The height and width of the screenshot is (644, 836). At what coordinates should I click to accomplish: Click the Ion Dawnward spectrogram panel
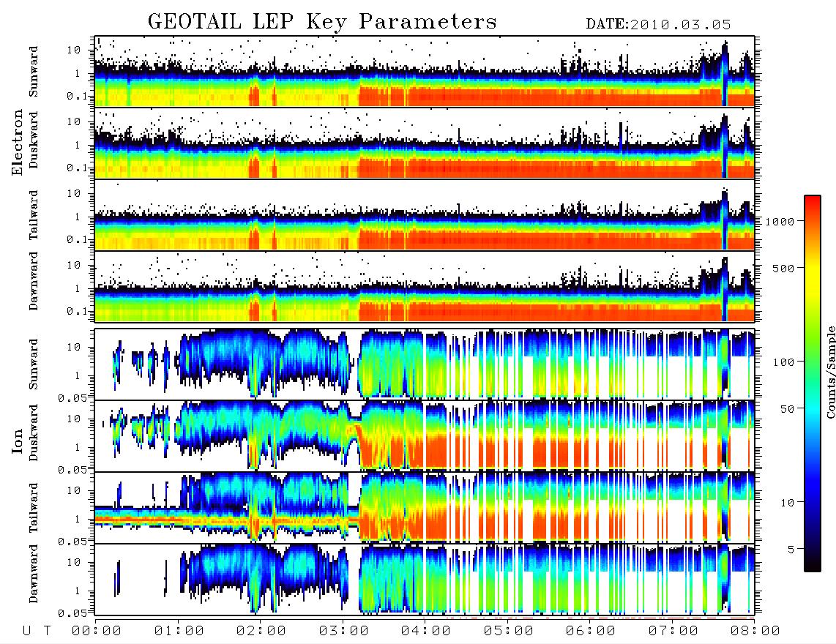[425, 579]
